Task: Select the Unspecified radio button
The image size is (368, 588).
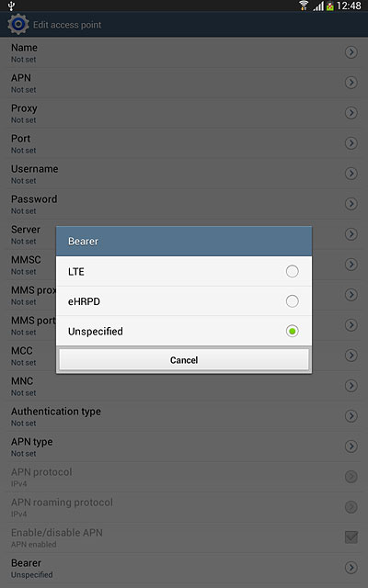Action: [293, 331]
